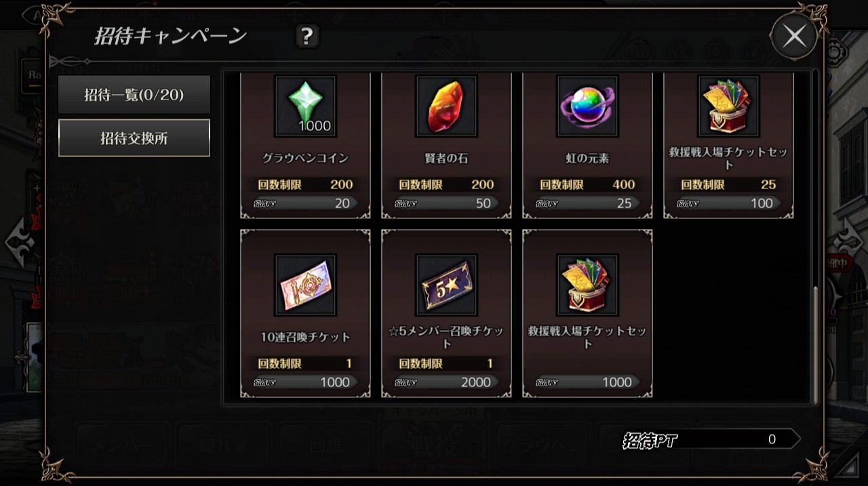The width and height of the screenshot is (868, 486).
Task: Select the 5-star member summon ticket icon
Action: 446,285
